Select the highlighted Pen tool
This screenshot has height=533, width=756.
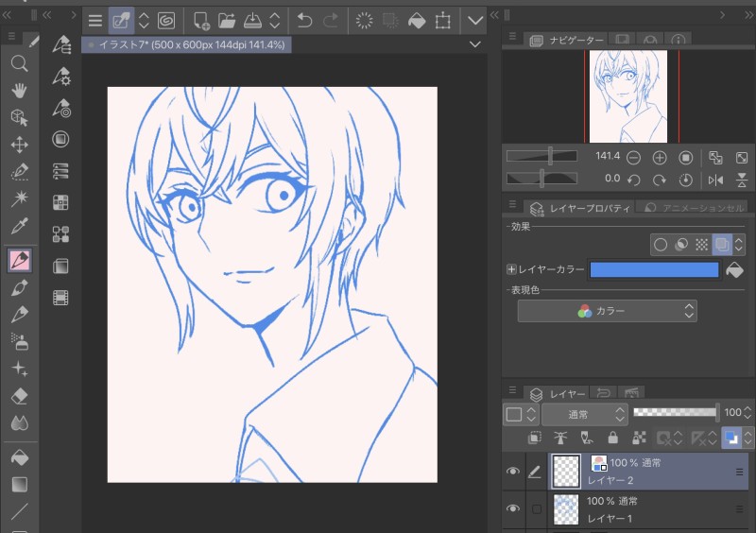pyautogui.click(x=20, y=261)
